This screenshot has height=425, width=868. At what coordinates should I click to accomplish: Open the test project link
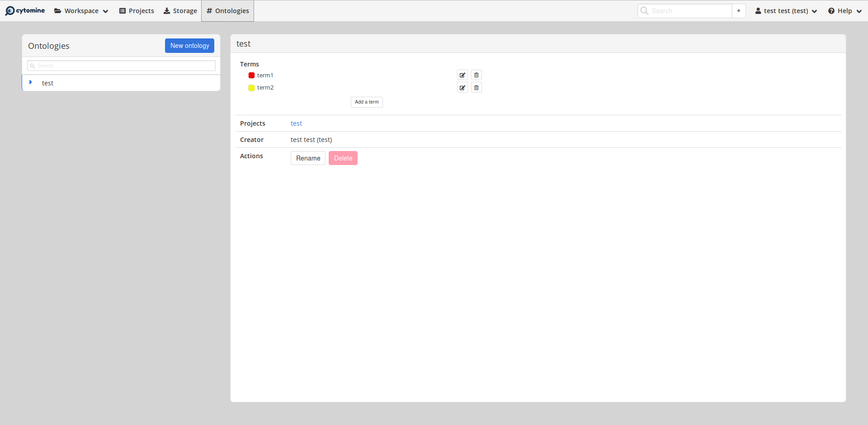(x=296, y=123)
